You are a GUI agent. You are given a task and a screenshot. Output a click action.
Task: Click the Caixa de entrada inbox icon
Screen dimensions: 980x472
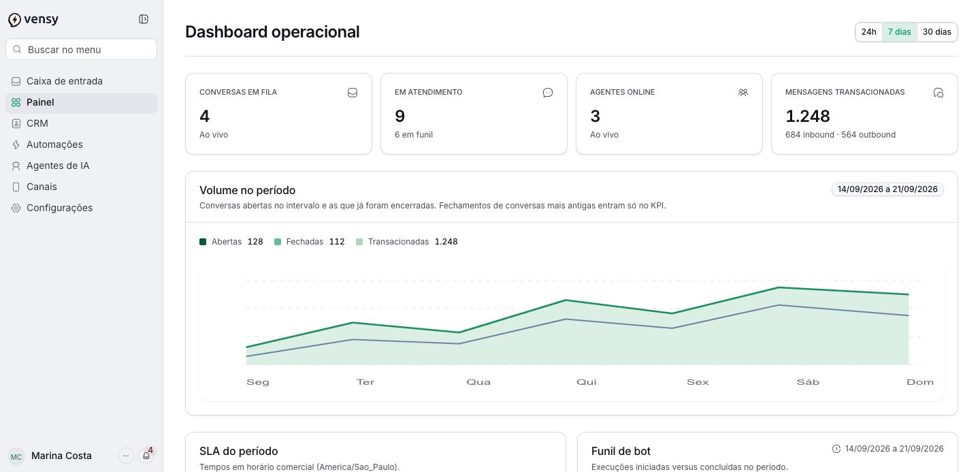16,81
